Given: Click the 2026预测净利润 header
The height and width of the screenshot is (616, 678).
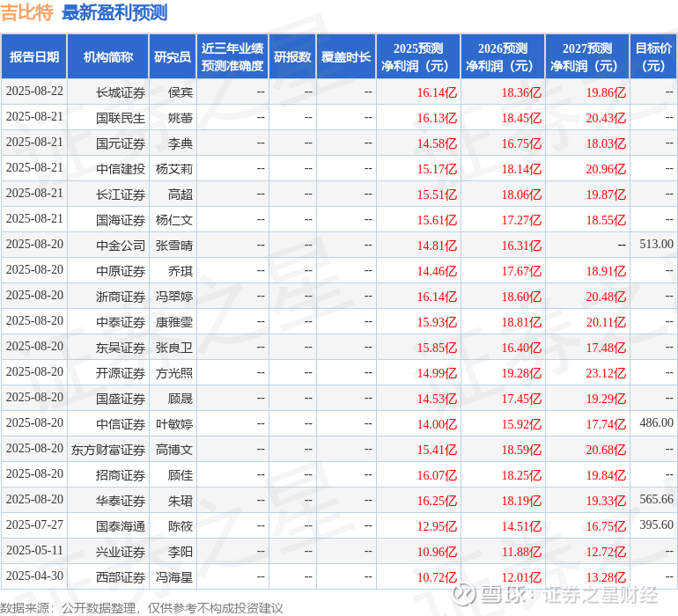Looking at the screenshot, I should pos(503,56).
